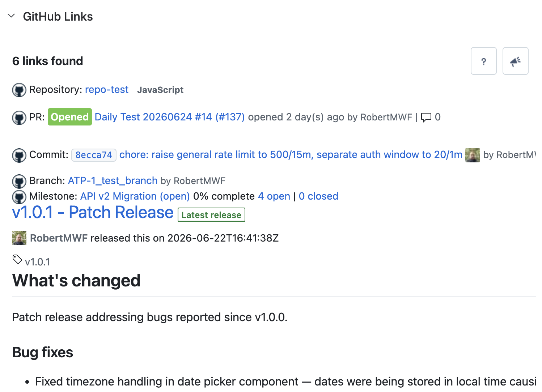Image resolution: width=542 pixels, height=392 pixels.
Task: Open API v2 Migration milestone link
Action: tap(135, 196)
